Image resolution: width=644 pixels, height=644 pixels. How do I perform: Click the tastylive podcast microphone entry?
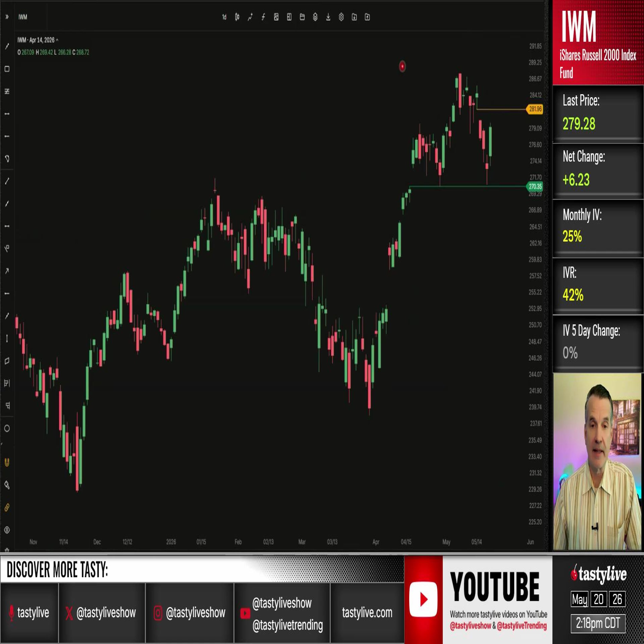pos(29,613)
